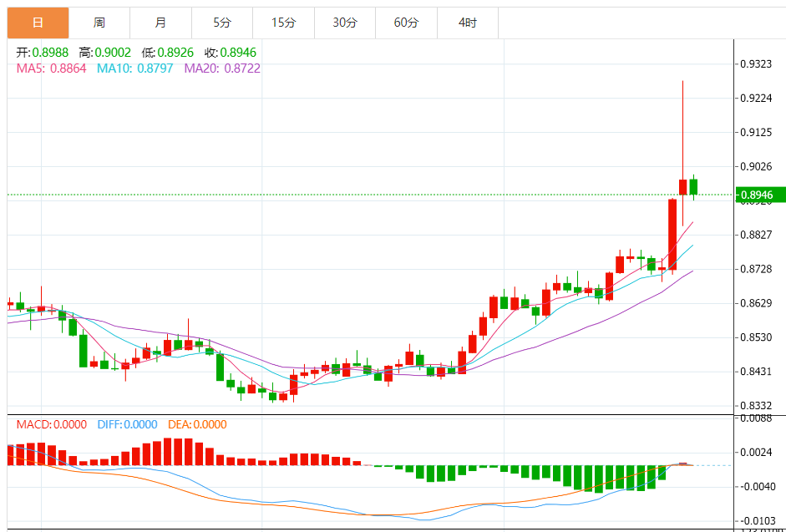The height and width of the screenshot is (532, 786).
Task: Open the 30分 timeframe tab
Action: click(x=345, y=23)
